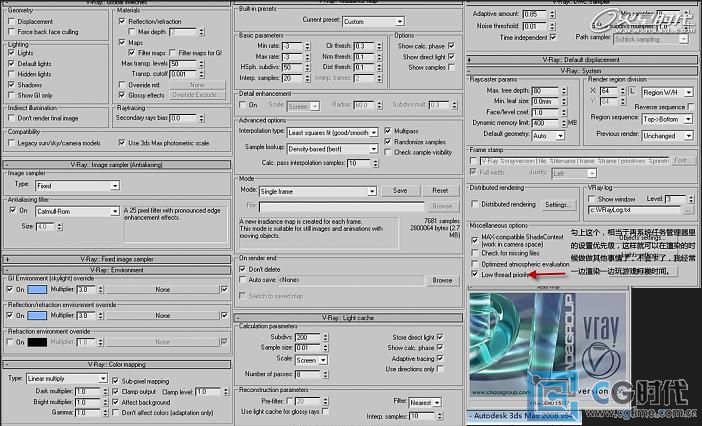Click the Max. tree depth spinner arrows
Image resolution: width=702 pixels, height=426 pixels.
point(564,91)
